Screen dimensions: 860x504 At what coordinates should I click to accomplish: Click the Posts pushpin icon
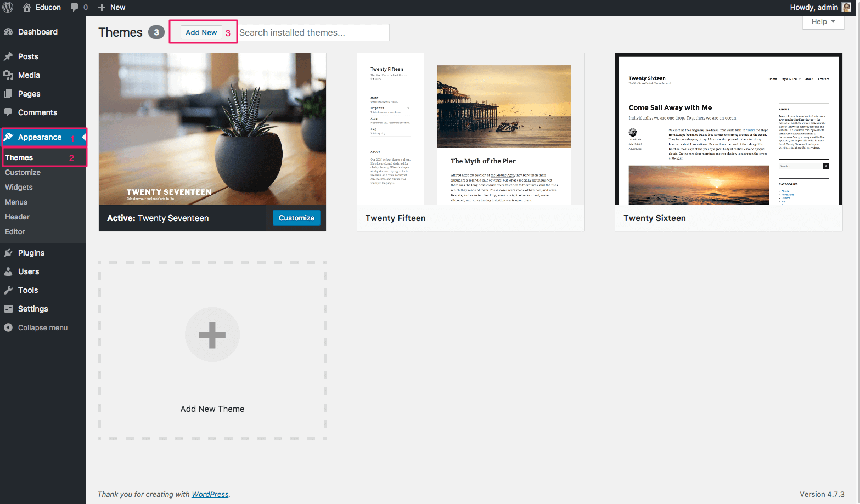[x=8, y=56]
